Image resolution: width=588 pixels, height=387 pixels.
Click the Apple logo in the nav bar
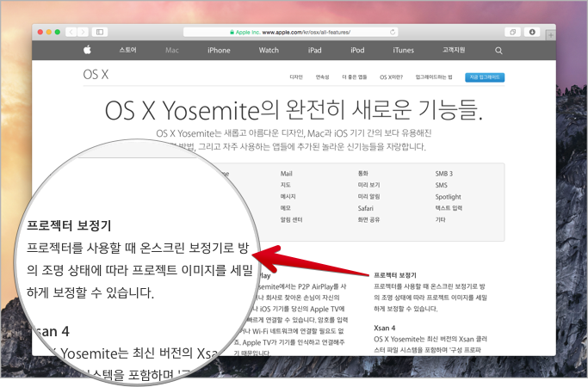(x=87, y=50)
